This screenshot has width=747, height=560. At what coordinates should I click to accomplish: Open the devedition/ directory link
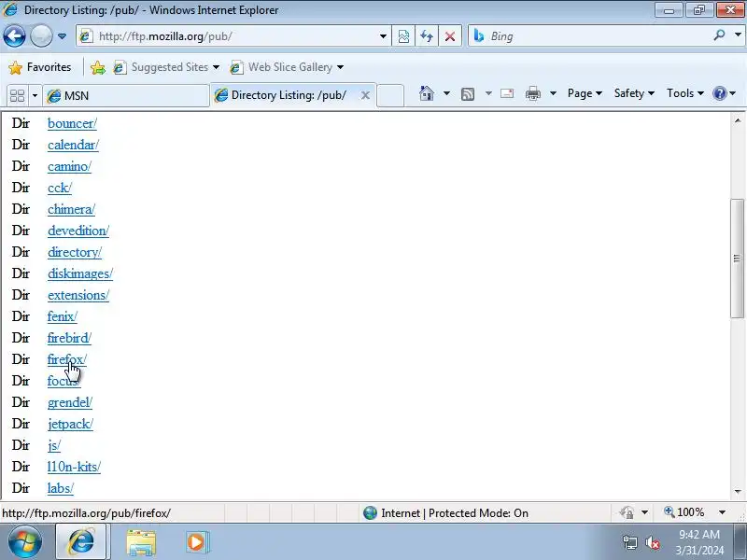78,231
